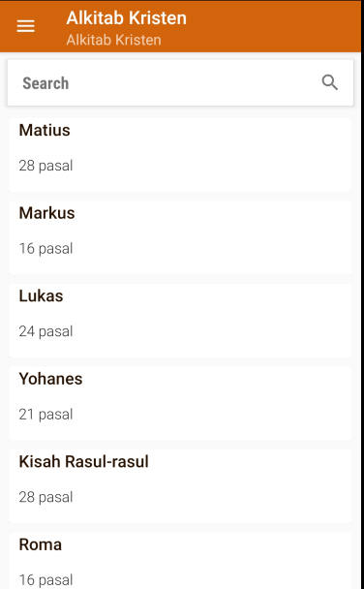Open the Markus book

[x=180, y=237]
